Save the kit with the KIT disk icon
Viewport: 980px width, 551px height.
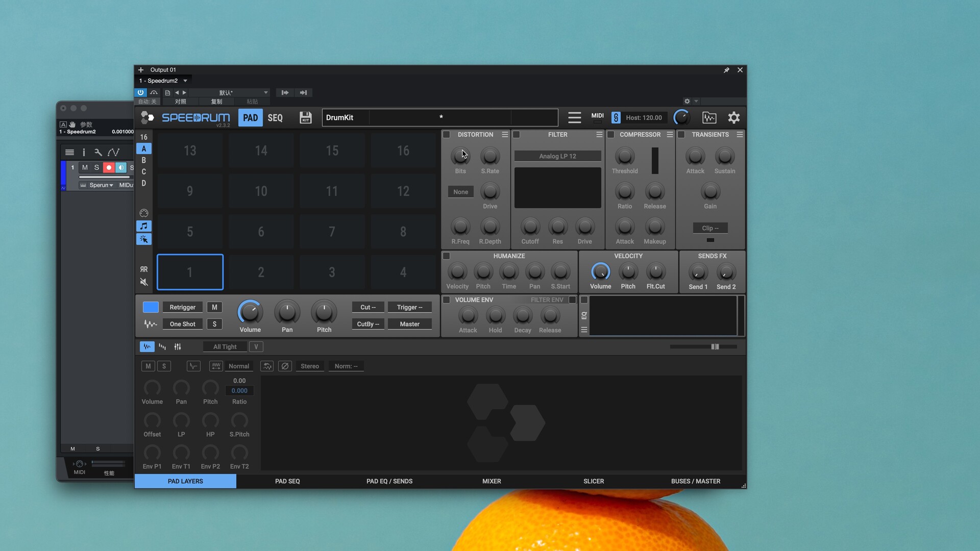click(305, 118)
